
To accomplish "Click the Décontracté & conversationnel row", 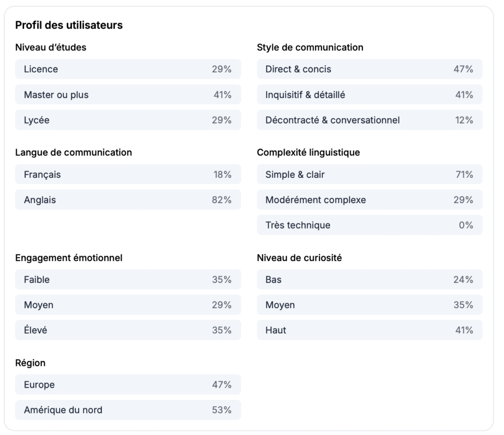I will pyautogui.click(x=369, y=120).
